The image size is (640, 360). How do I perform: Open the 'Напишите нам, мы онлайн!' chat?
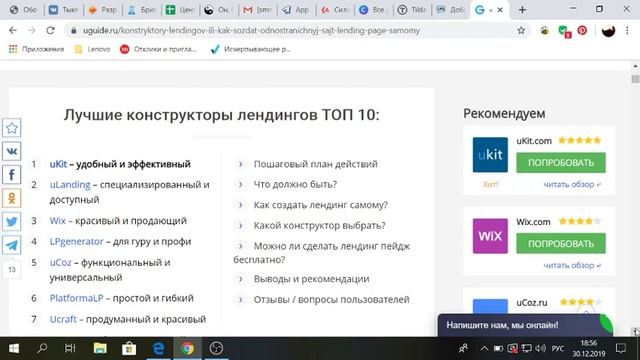pyautogui.click(x=525, y=325)
